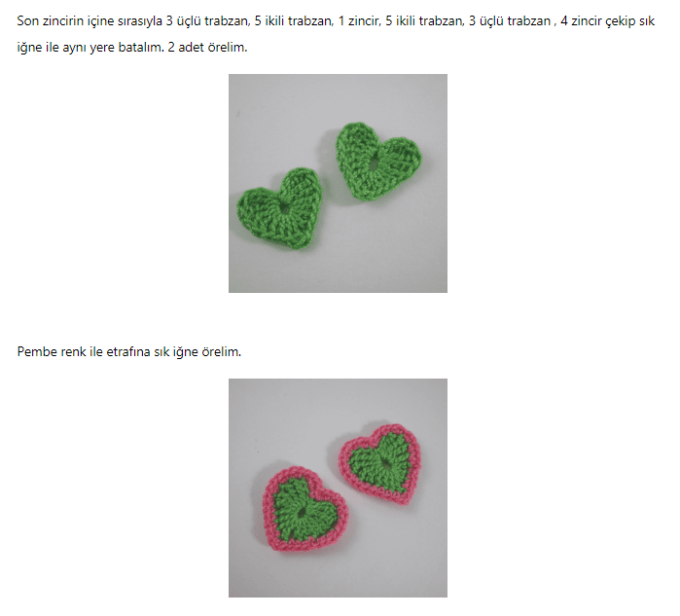The image size is (680, 616).
Task: Click pink border of lower-left heart
Action: coord(269,510)
